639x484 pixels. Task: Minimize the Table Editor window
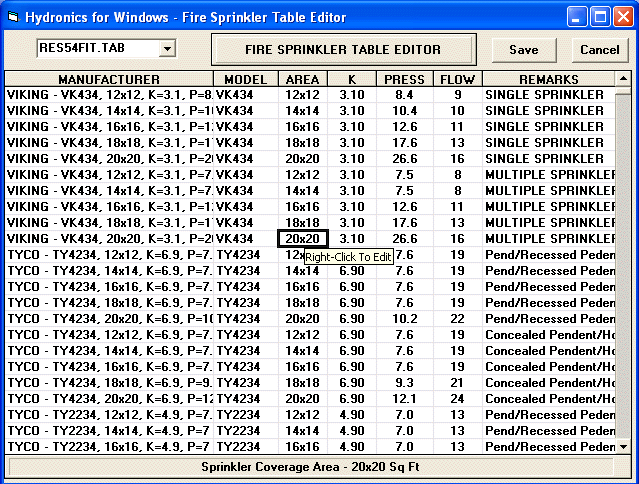pyautogui.click(x=577, y=17)
